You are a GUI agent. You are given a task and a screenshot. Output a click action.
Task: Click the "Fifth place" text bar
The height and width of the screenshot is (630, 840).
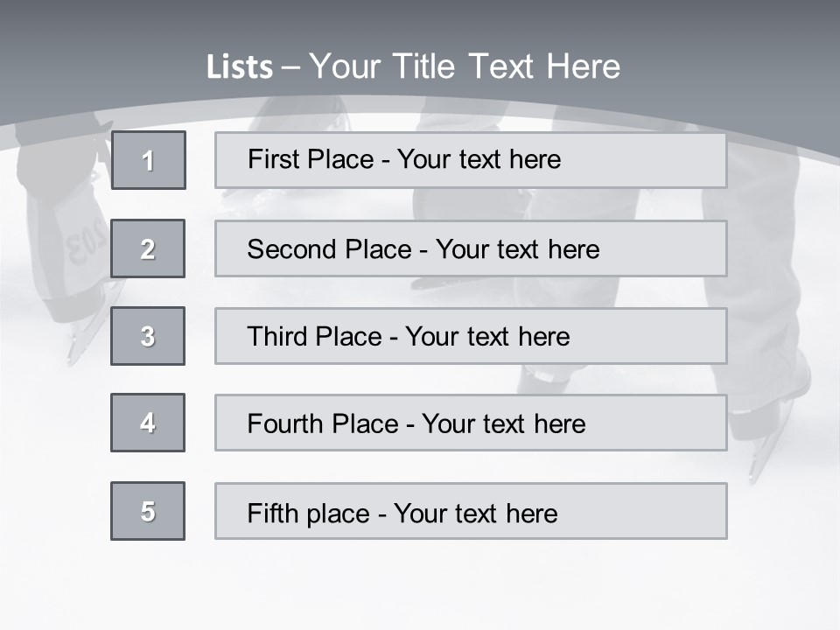point(471,512)
